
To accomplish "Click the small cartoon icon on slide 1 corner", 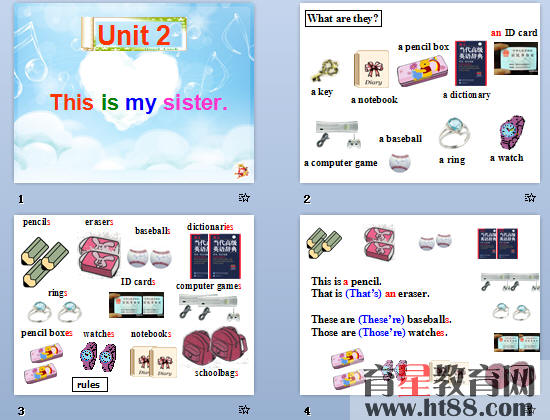I will (x=242, y=171).
